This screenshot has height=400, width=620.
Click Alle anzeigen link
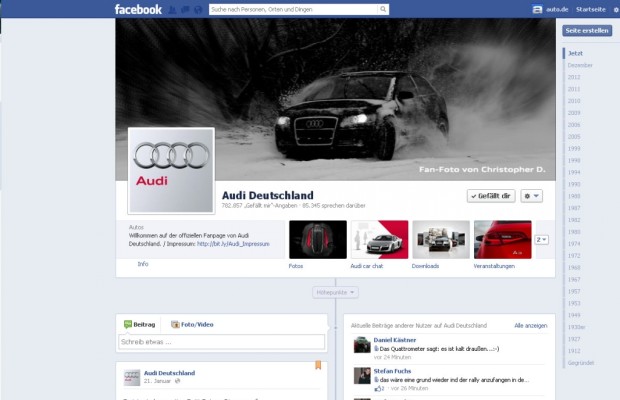531,326
